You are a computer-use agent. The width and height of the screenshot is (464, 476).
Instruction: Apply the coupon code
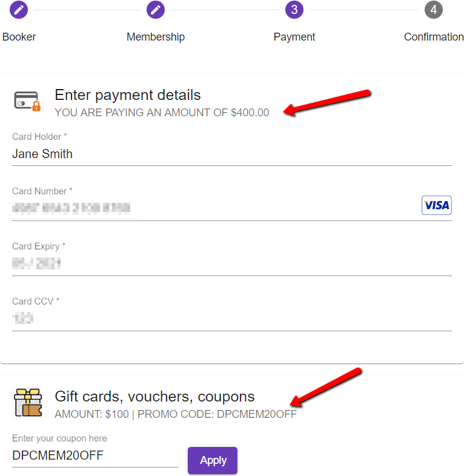click(x=213, y=460)
